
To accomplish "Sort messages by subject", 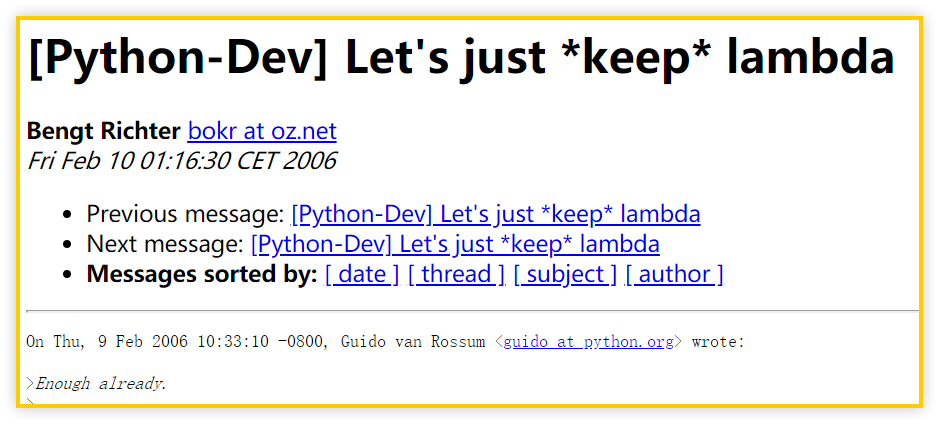I will pos(565,274).
